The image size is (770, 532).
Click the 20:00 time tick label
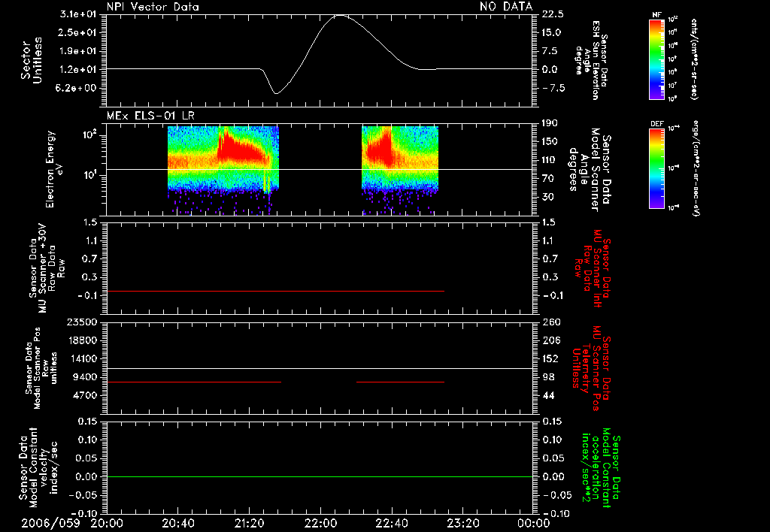pyautogui.click(x=107, y=523)
